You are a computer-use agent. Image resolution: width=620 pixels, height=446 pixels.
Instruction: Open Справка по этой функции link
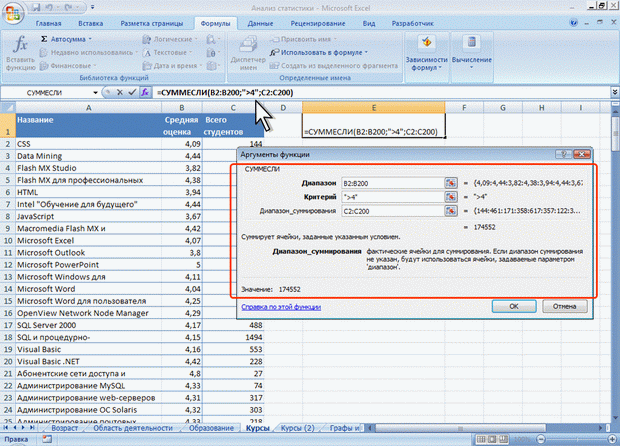(281, 307)
